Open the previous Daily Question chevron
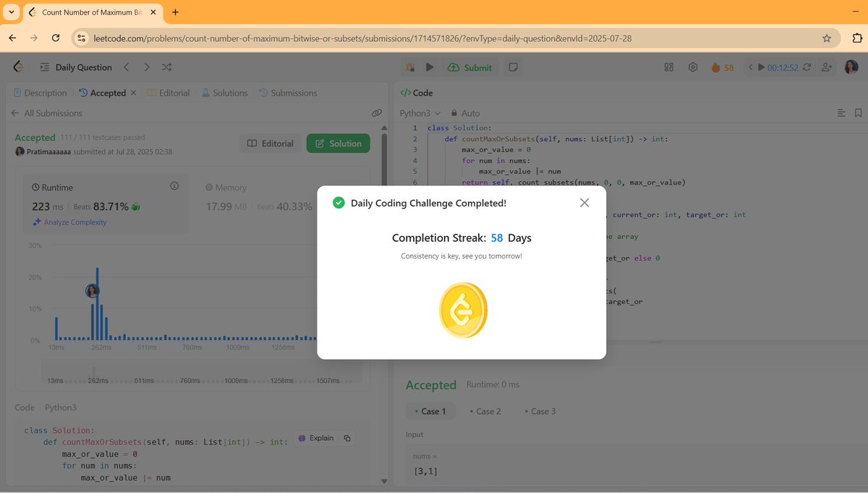Screen dimensions: 868x493 126,67
